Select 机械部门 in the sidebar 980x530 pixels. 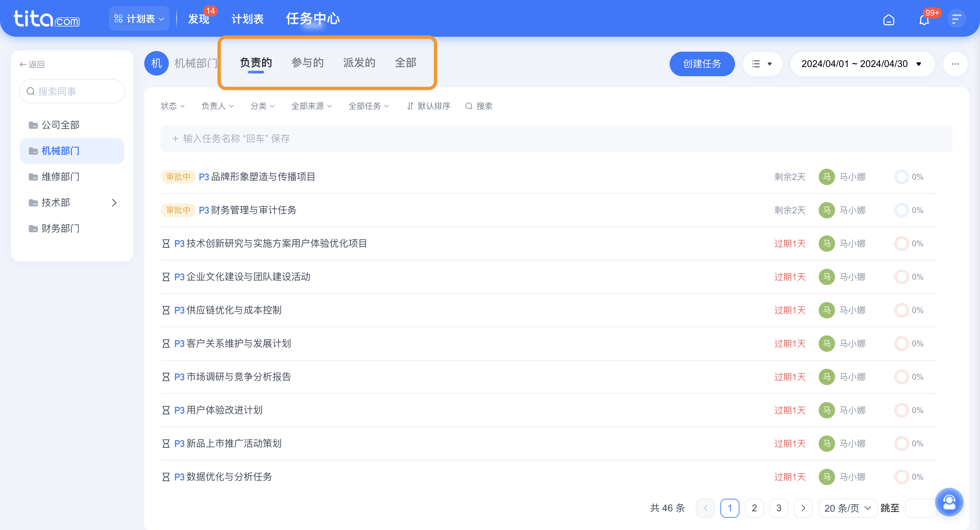click(x=72, y=151)
